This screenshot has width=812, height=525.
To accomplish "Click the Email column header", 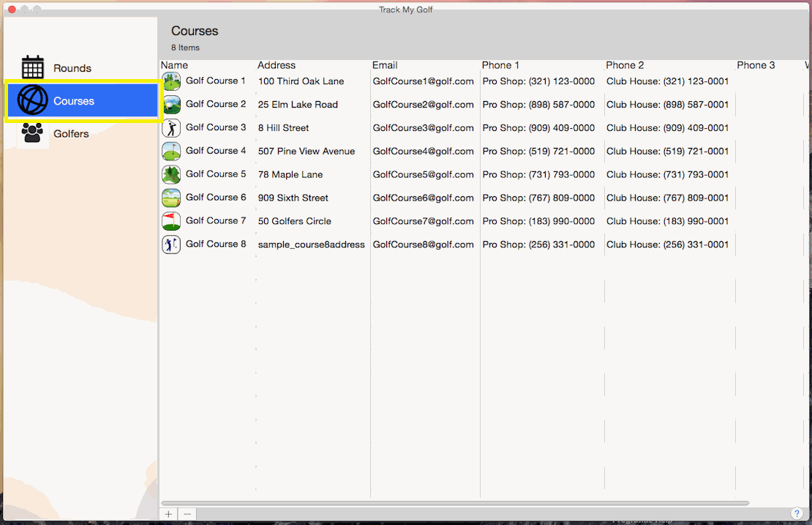I will (385, 65).
